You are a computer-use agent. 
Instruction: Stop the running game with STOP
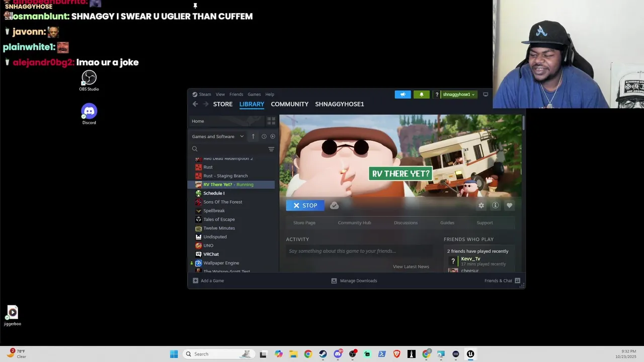(x=305, y=205)
